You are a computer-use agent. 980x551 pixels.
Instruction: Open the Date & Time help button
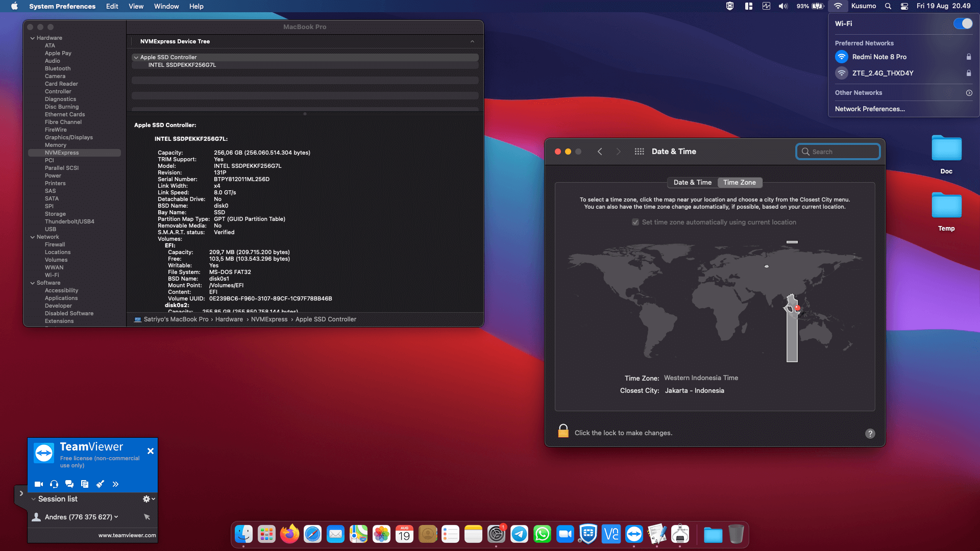[x=870, y=434]
